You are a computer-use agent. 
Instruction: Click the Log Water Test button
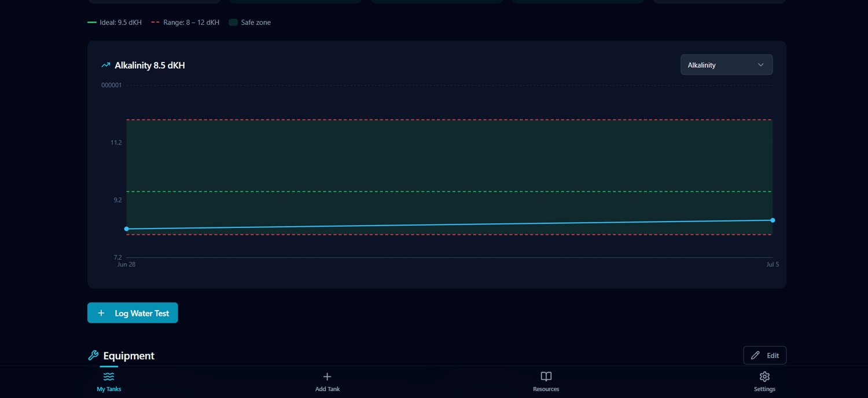(133, 313)
